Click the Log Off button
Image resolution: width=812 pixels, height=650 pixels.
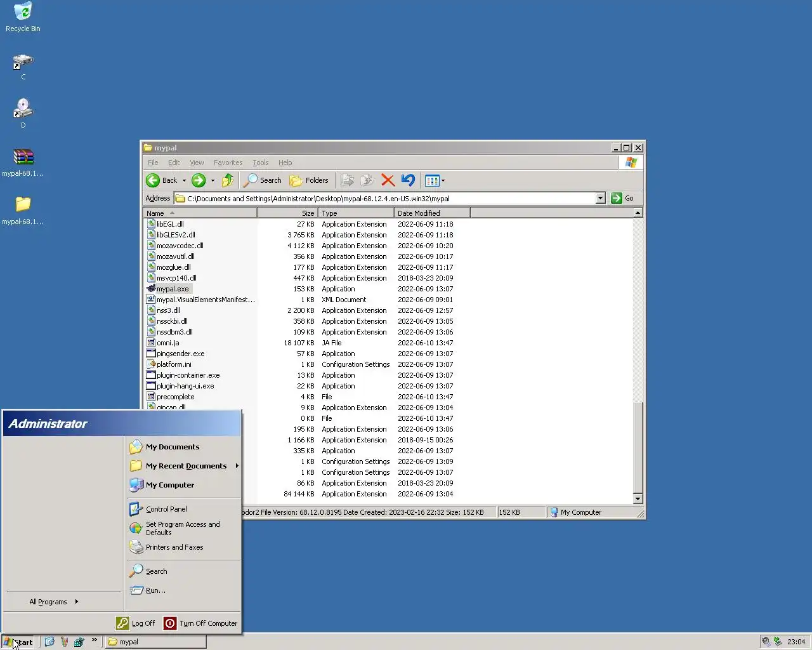point(135,623)
